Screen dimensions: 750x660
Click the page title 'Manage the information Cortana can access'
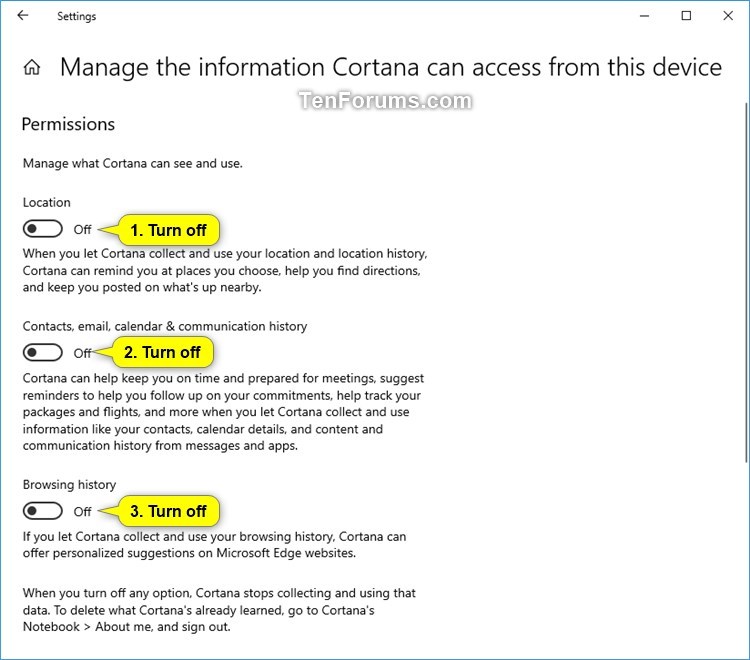coord(391,67)
